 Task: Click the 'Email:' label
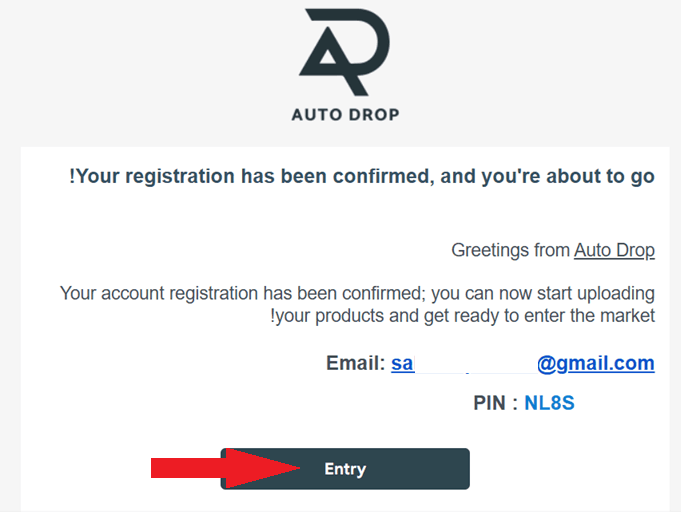click(355, 363)
